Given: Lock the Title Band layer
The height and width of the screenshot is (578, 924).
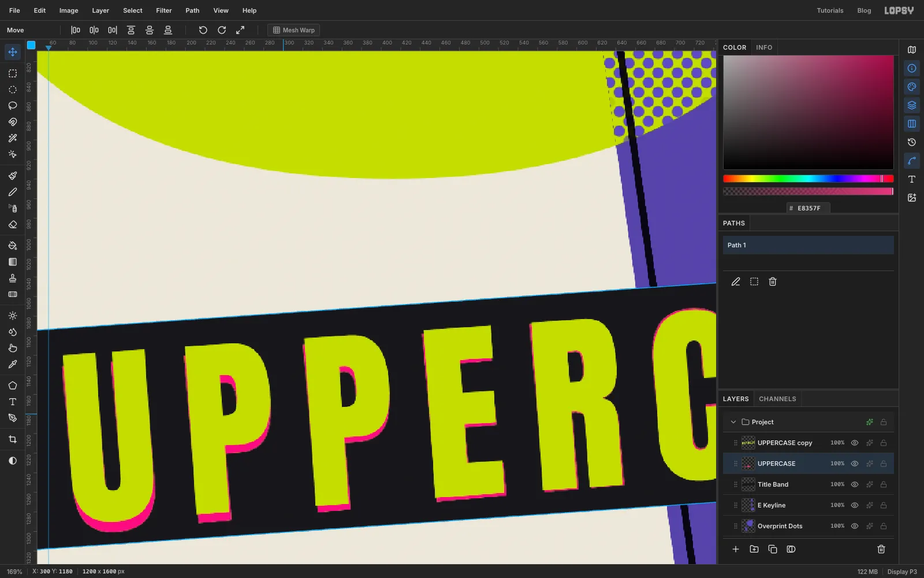Looking at the screenshot, I should click(884, 484).
